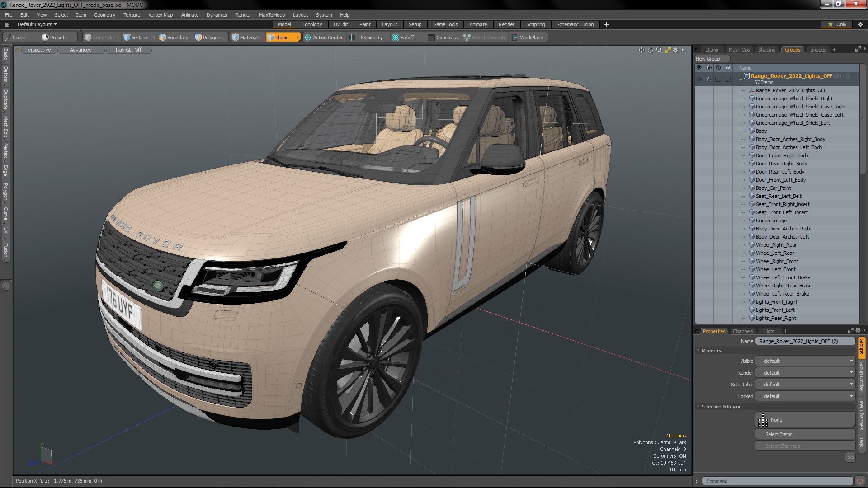Toggle the Render channel keyframe dot
This screenshot has height=488, width=868.
click(759, 373)
